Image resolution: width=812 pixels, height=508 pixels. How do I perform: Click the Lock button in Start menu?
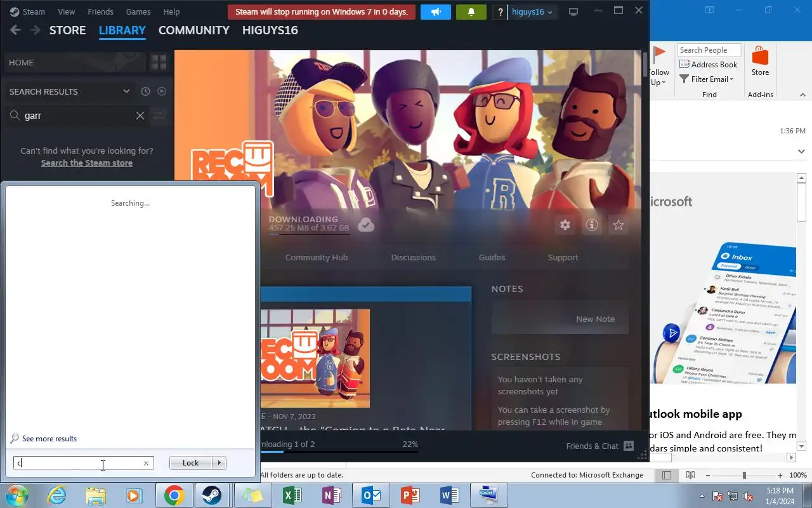click(x=191, y=463)
